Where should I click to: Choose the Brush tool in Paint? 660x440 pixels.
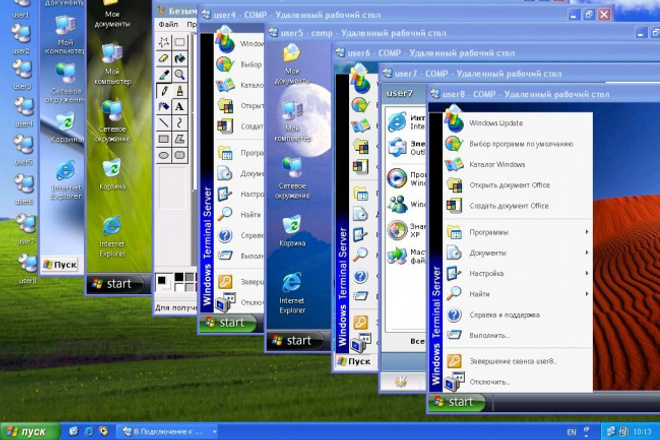pos(180,91)
